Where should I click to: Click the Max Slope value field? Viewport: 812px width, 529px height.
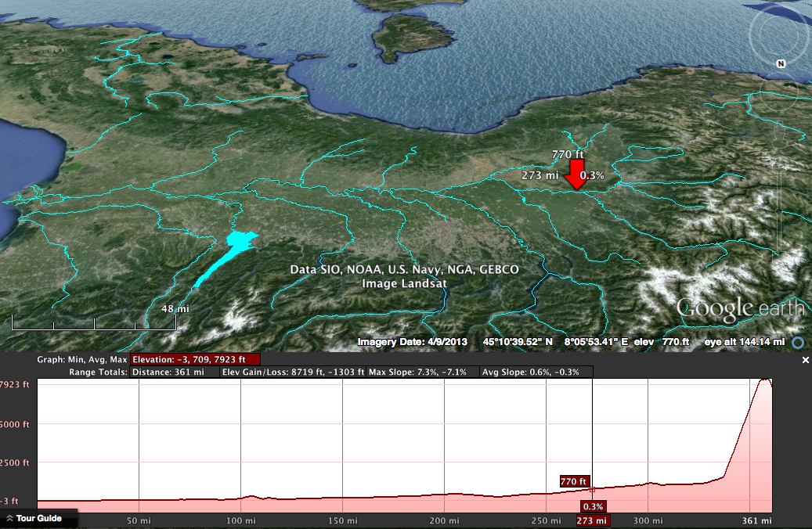pos(417,372)
